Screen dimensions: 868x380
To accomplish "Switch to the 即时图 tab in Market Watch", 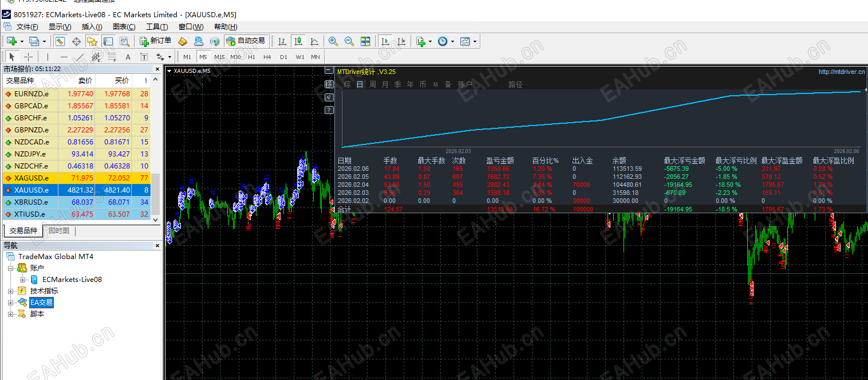I will [58, 231].
